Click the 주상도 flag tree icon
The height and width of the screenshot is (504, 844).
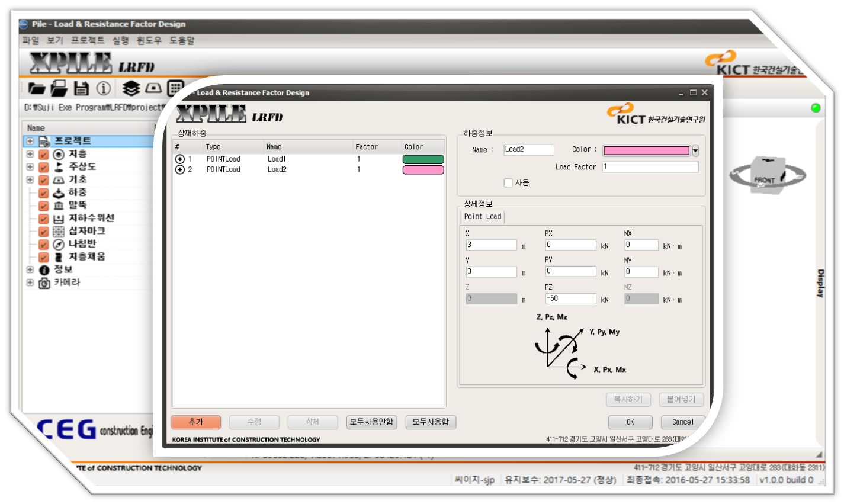[x=59, y=167]
